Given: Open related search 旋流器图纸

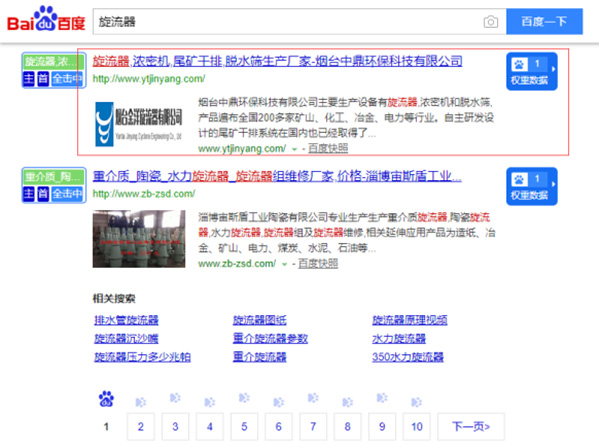Looking at the screenshot, I should pos(260,320).
